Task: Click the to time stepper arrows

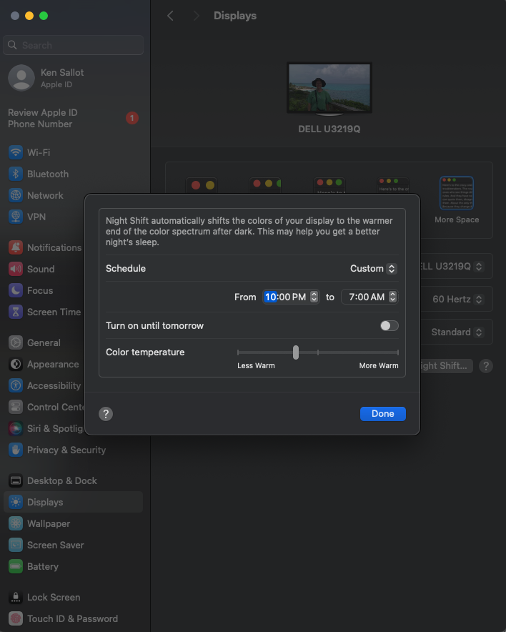Action: point(393,297)
